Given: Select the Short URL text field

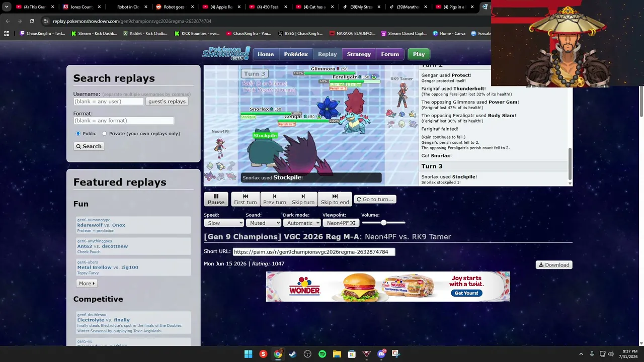Looking at the screenshot, I should pos(314,252).
